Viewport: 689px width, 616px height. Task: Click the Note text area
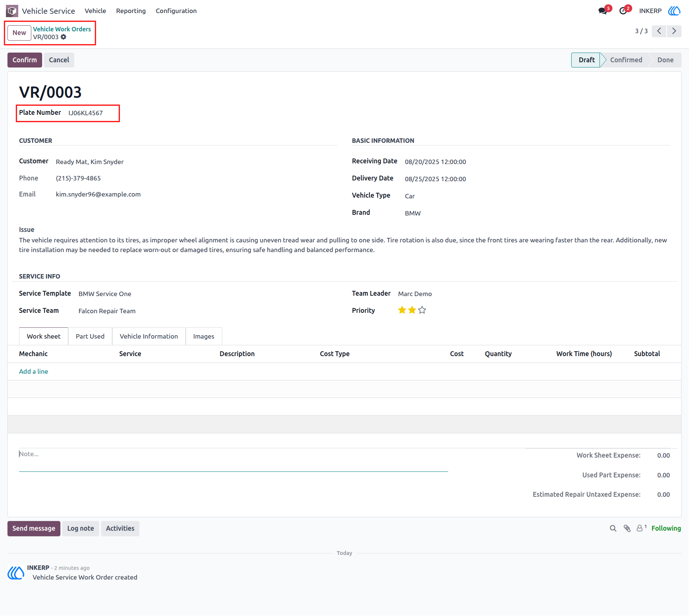click(233, 459)
